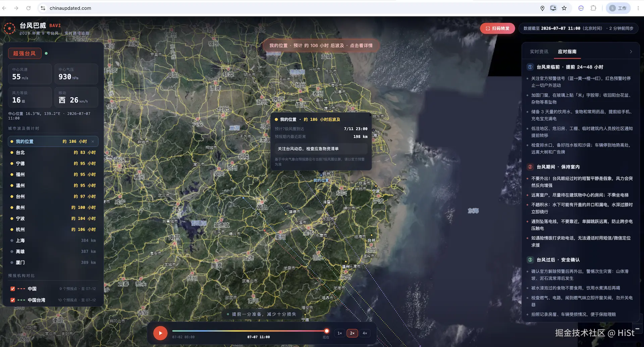Dismiss 我的位置 row with its × button
644x347 pixels.
pyautogui.click(x=93, y=142)
